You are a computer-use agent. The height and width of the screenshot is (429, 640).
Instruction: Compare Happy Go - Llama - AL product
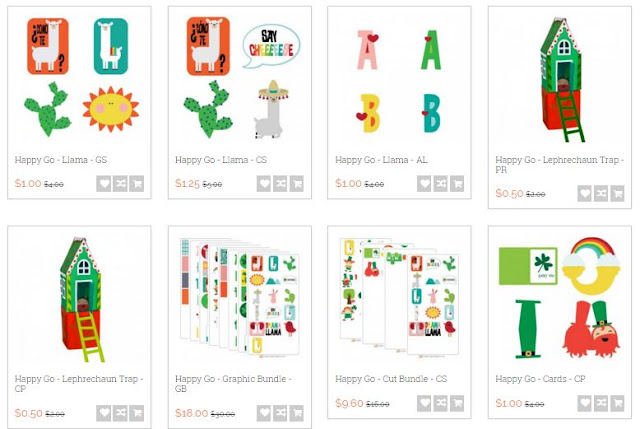[440, 184]
